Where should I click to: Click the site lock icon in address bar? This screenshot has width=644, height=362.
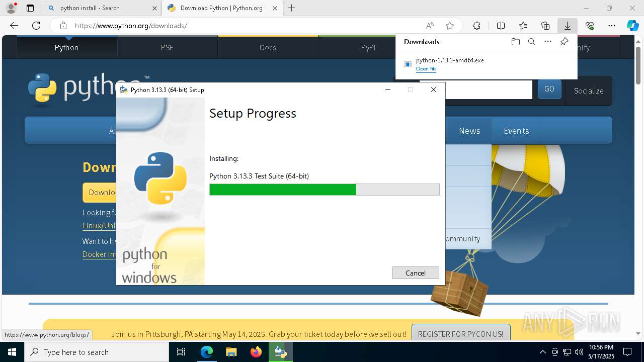tap(63, 26)
